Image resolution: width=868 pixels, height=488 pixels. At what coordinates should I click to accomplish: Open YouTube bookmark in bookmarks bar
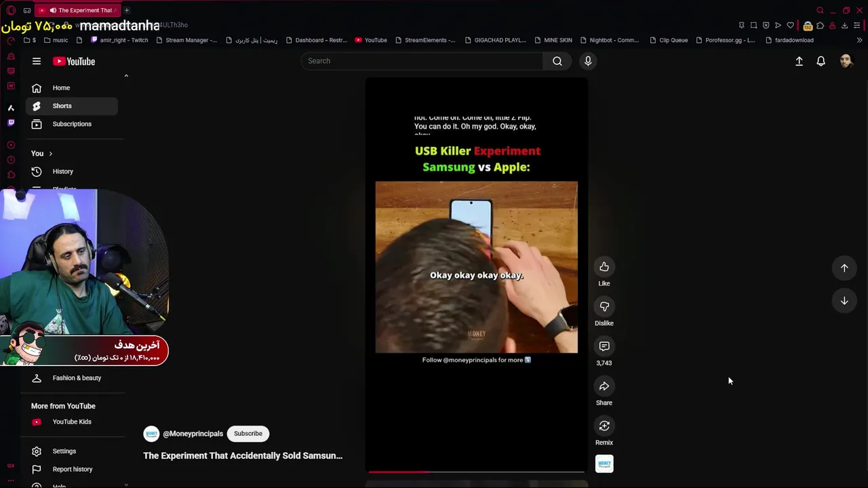pyautogui.click(x=371, y=40)
